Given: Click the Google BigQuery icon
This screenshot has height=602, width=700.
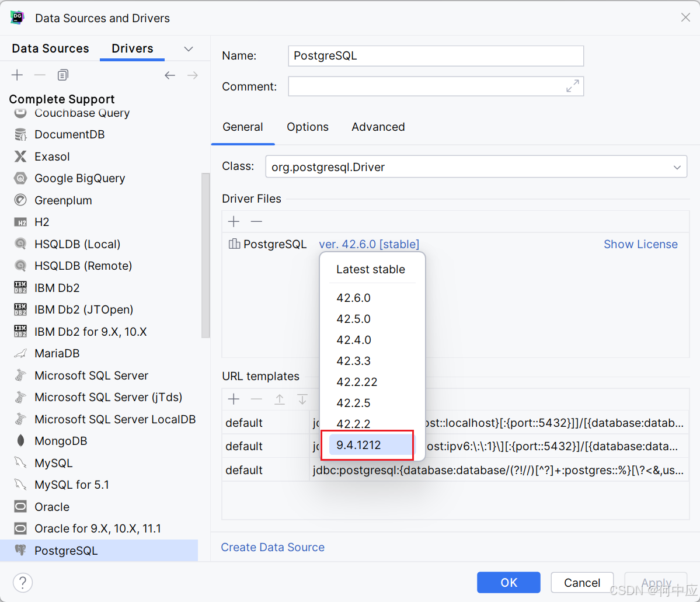Looking at the screenshot, I should (x=20, y=178).
